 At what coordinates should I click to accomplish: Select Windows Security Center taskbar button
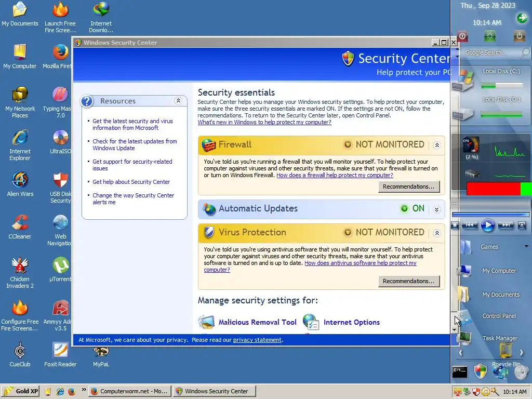pos(214,391)
